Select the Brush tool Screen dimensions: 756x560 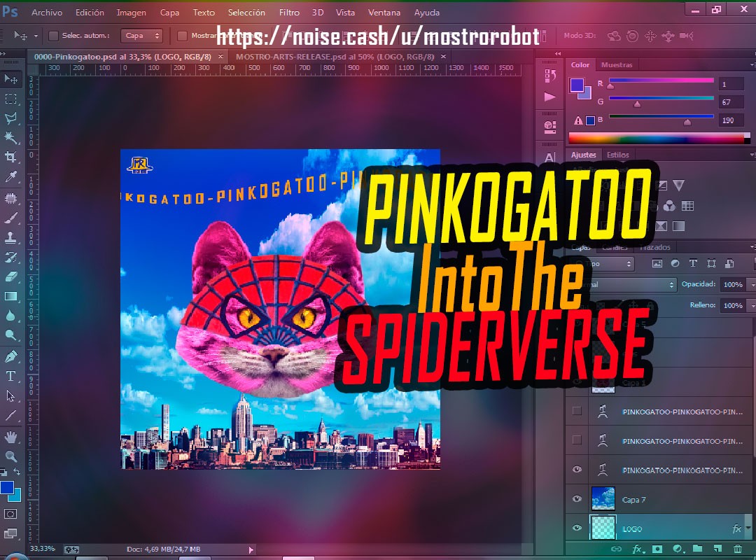tap(10, 218)
